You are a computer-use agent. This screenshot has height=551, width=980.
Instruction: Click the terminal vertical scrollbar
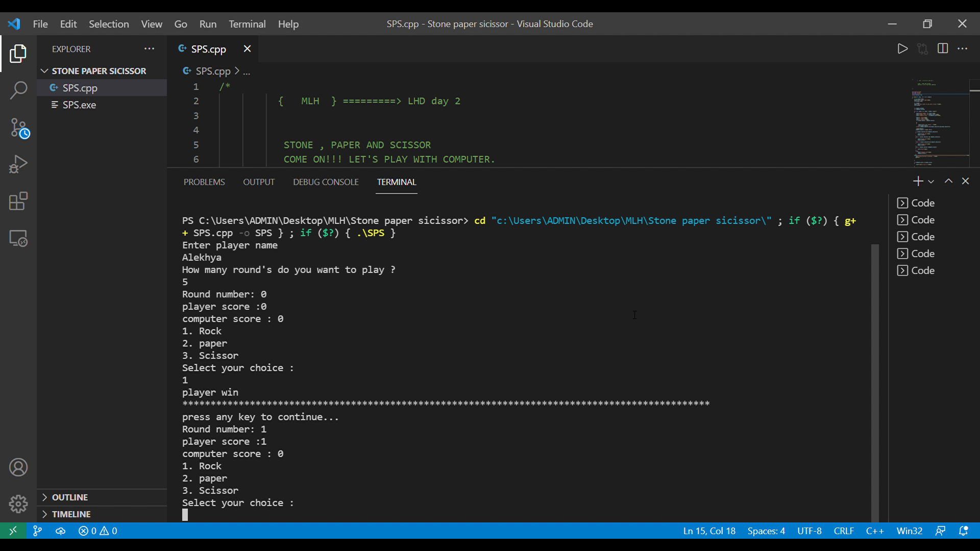[x=875, y=383]
